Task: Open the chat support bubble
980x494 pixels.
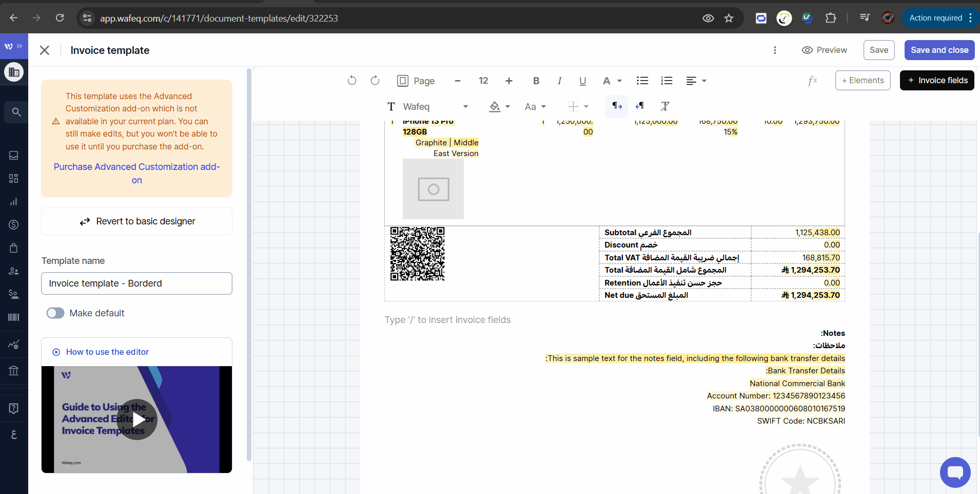Action: pos(955,472)
